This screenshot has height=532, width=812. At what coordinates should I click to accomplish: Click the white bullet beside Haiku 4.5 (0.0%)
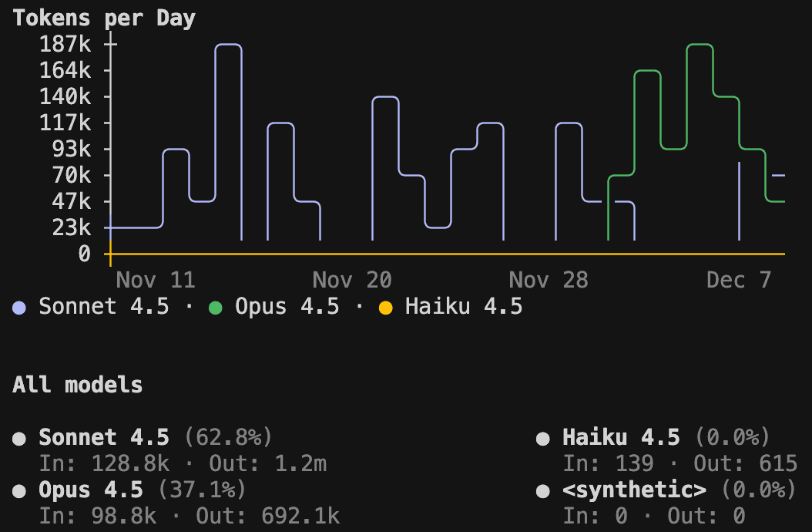click(x=542, y=439)
